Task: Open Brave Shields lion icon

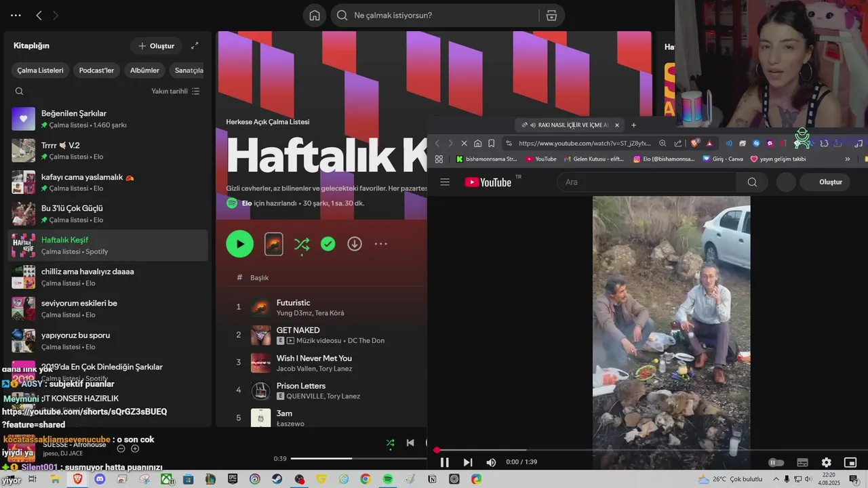Action: (x=695, y=143)
